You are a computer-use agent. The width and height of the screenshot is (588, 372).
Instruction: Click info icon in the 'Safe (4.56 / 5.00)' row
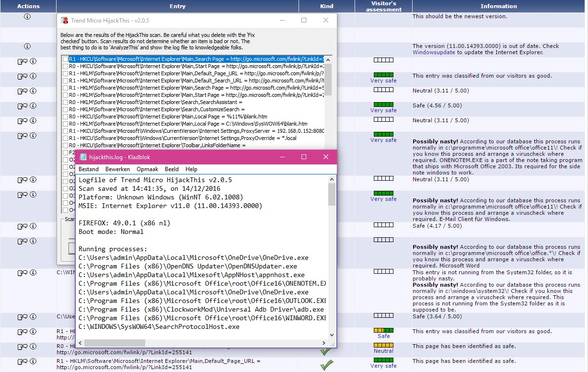coord(33,106)
